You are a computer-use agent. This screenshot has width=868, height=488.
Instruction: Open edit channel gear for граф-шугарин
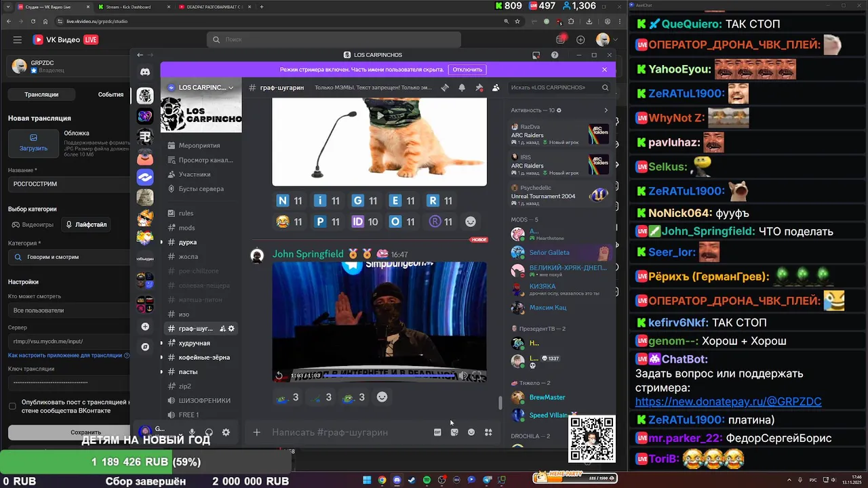pos(231,329)
